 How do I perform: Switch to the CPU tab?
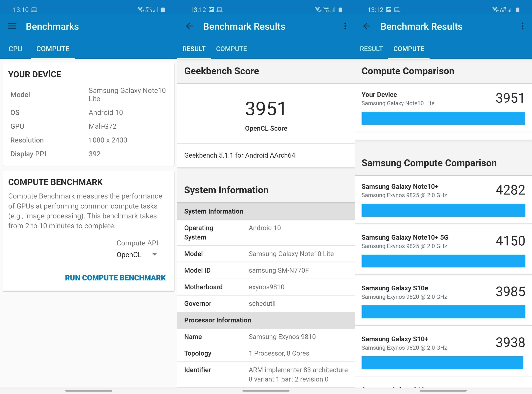tap(15, 49)
